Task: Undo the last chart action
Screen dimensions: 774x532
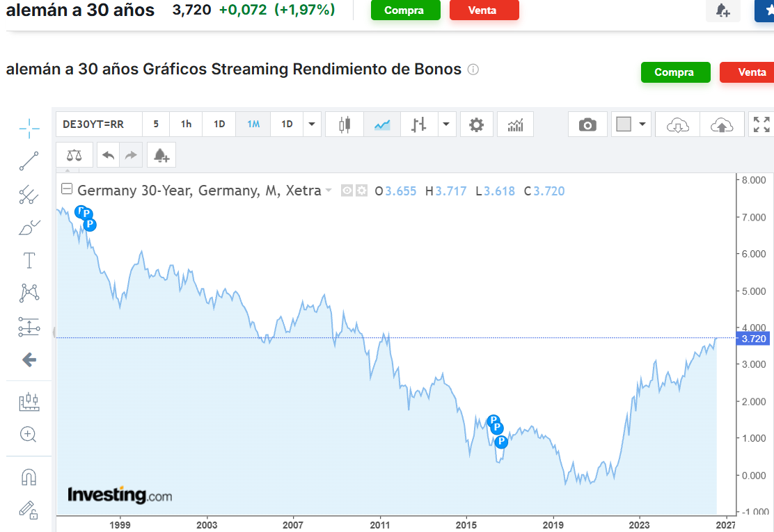Action: point(108,155)
